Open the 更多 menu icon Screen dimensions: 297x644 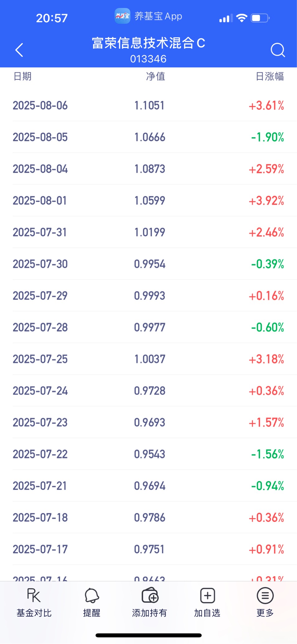pos(265,595)
